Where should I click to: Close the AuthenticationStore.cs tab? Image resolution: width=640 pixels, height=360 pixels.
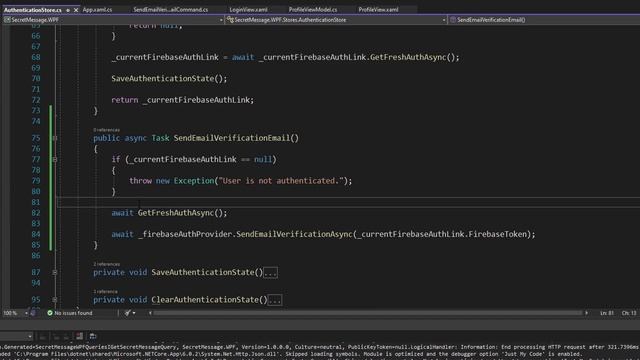(x=76, y=10)
